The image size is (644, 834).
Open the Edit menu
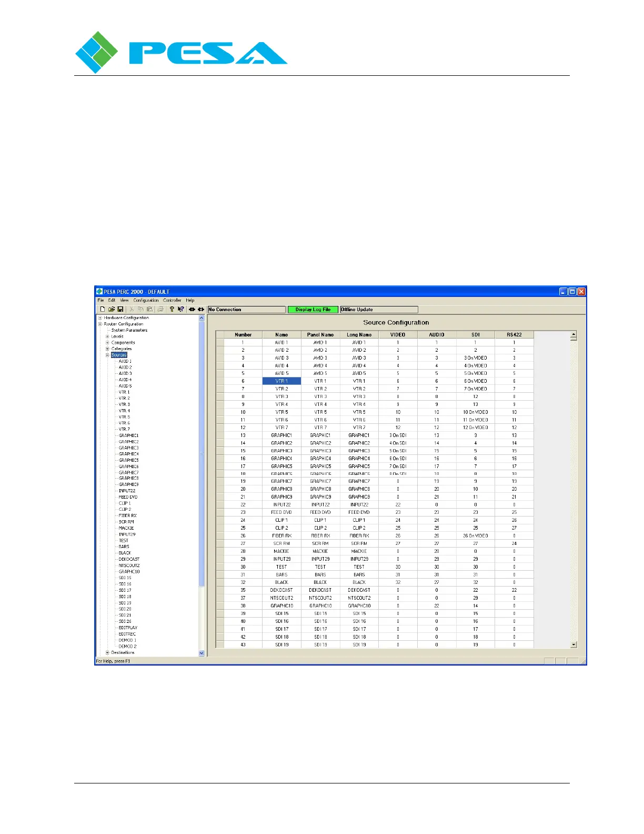[x=112, y=301]
